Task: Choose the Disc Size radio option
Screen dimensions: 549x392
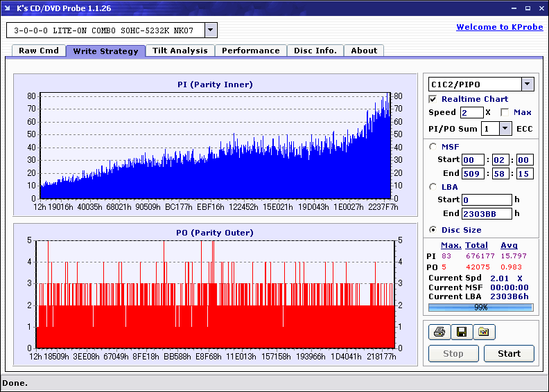Action: 433,230
